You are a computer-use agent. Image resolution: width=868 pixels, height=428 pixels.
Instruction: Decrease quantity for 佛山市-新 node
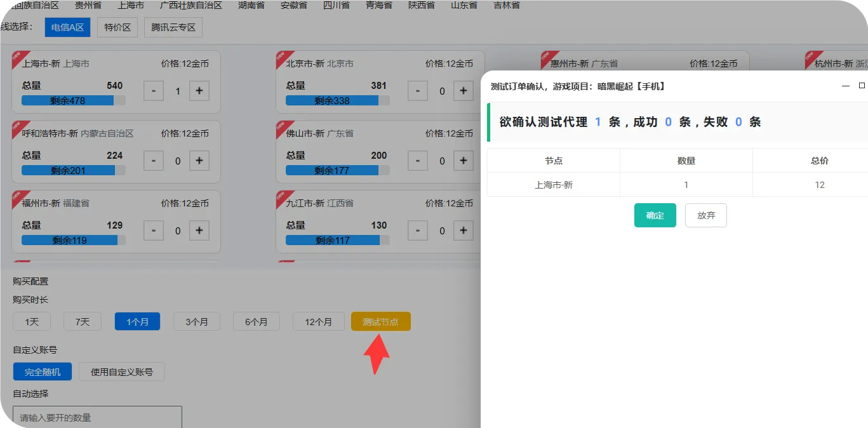[417, 161]
